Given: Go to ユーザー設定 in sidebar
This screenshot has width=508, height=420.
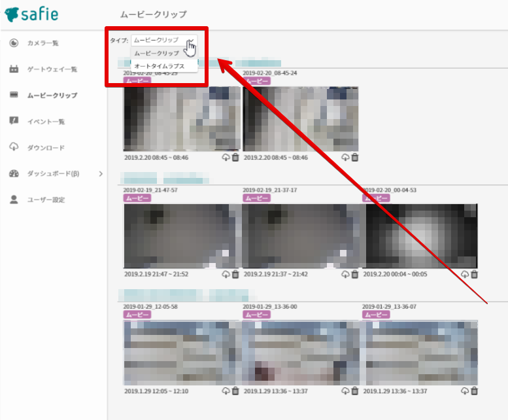Looking at the screenshot, I should [46, 200].
